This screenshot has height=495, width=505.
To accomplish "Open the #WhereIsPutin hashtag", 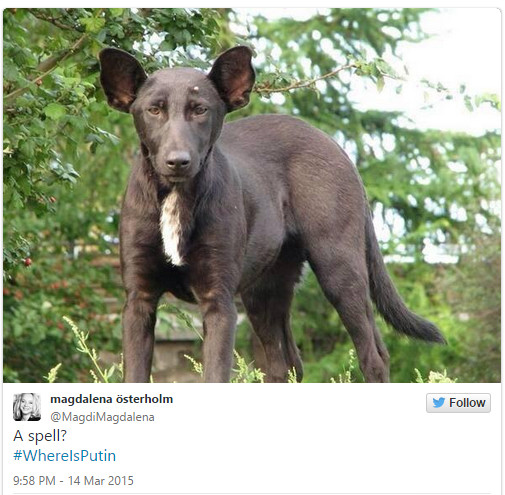I will [65, 455].
